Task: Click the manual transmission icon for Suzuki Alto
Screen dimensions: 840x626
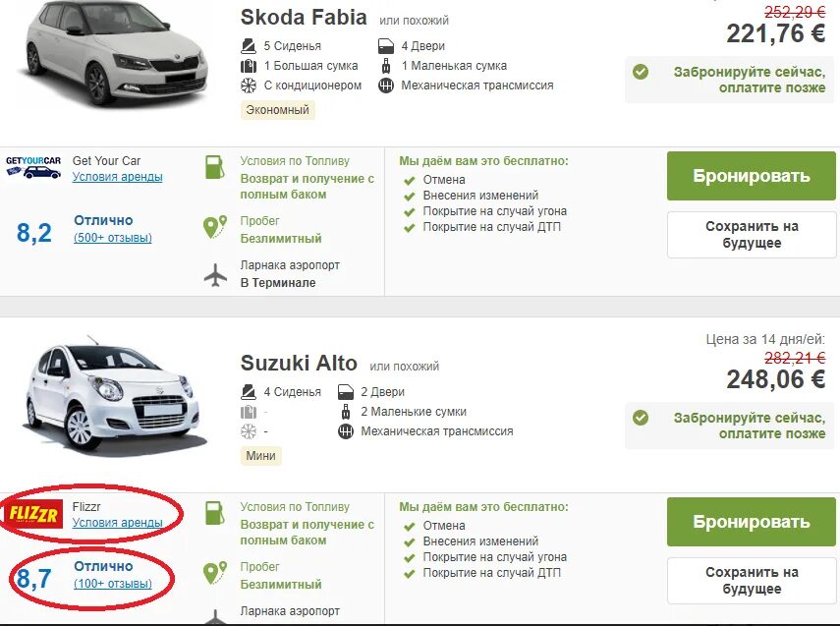Action: [345, 431]
